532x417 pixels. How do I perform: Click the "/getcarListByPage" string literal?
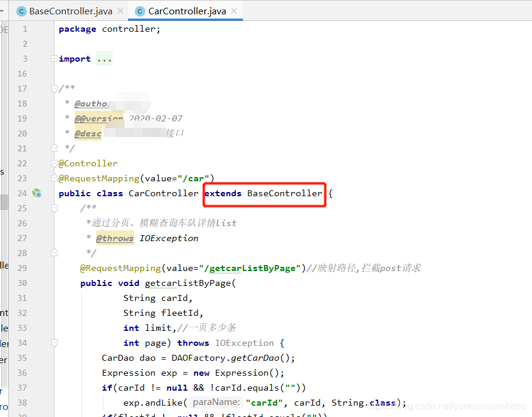coord(250,268)
